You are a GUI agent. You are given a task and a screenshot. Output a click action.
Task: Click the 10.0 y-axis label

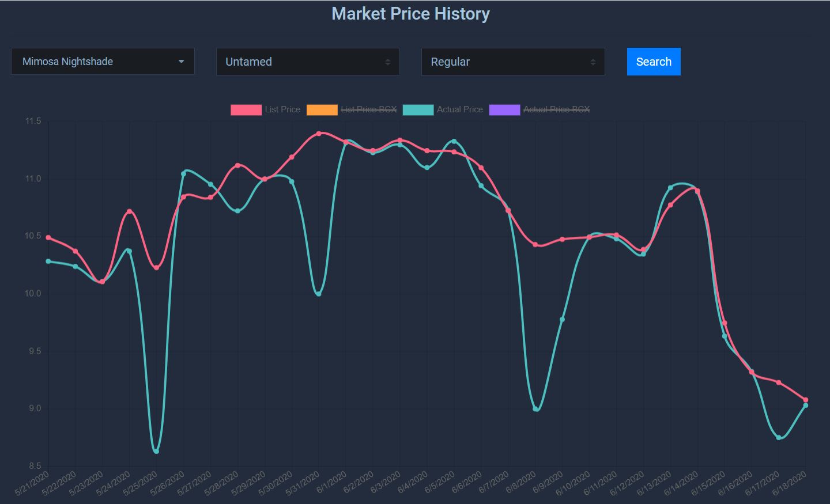pyautogui.click(x=33, y=294)
